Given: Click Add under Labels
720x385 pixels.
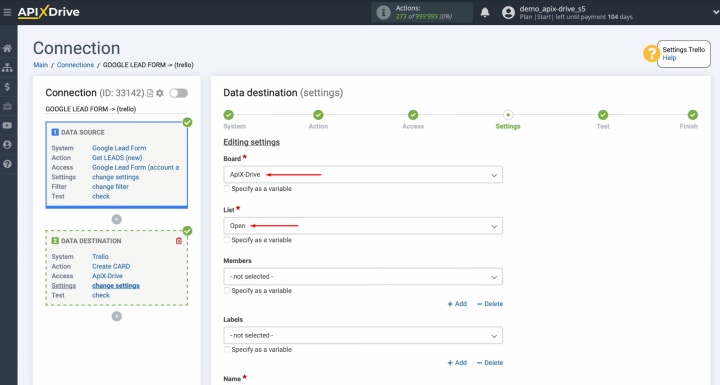Looking at the screenshot, I should pyautogui.click(x=457, y=362).
